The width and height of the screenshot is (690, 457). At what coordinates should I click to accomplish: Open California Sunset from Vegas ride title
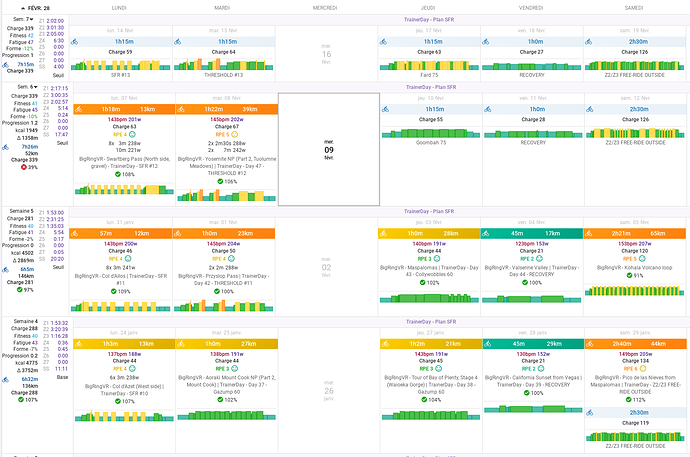[533, 381]
